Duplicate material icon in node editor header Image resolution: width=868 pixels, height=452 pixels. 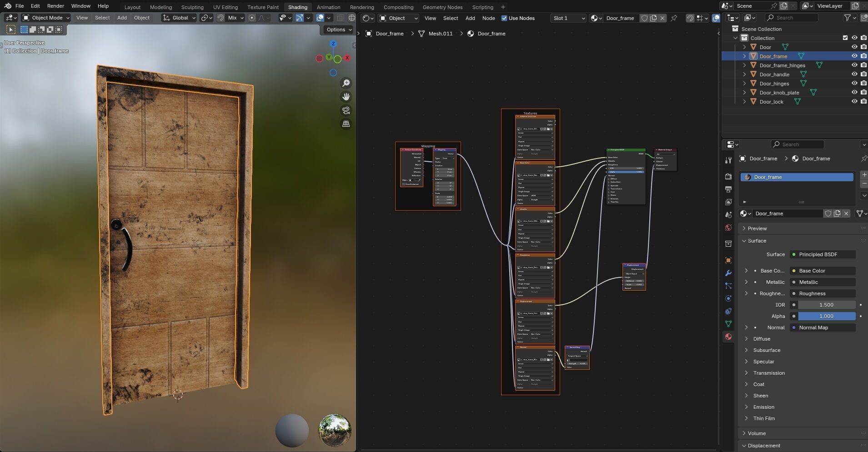653,18
